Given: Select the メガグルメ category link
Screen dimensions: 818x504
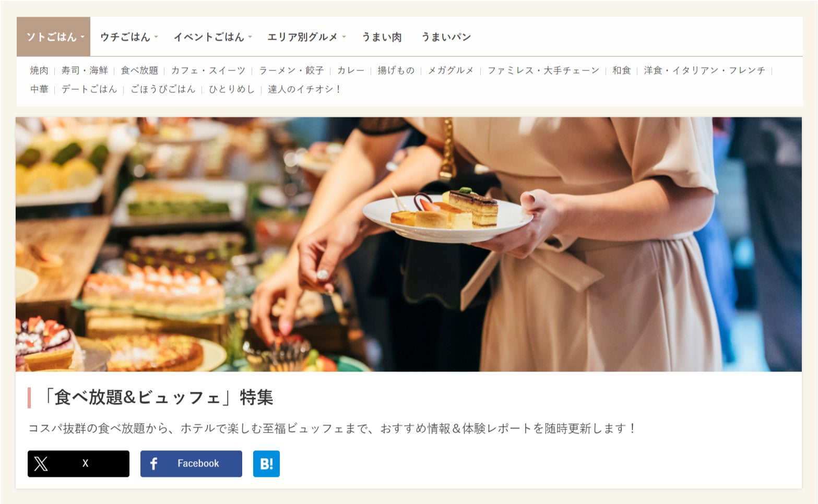Looking at the screenshot, I should pos(451,70).
